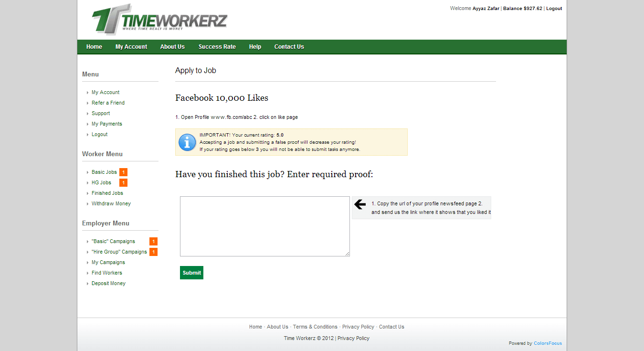The width and height of the screenshot is (644, 351).
Task: Click the www.fb.com/abc profile text
Action: tap(232, 117)
